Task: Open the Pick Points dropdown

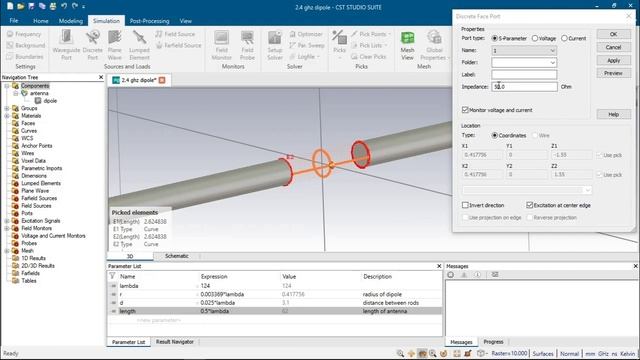Action: click(x=371, y=34)
